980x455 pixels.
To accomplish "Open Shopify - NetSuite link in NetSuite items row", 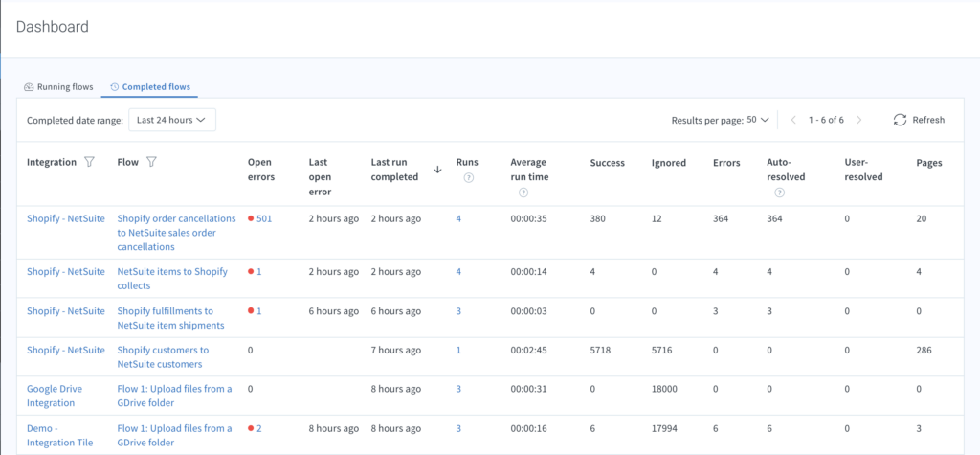I will pos(66,272).
